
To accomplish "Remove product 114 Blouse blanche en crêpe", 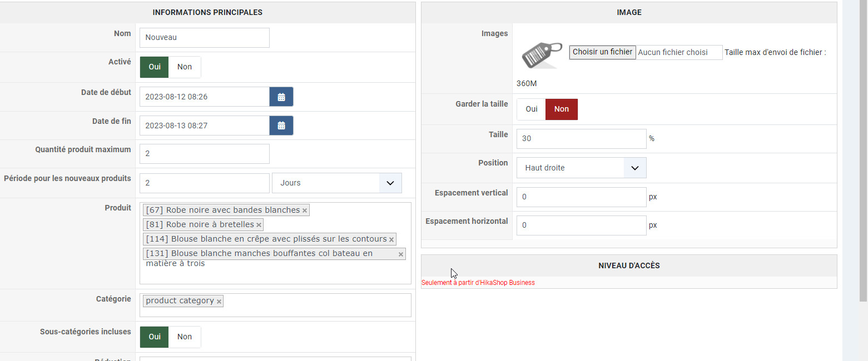I will (x=391, y=239).
